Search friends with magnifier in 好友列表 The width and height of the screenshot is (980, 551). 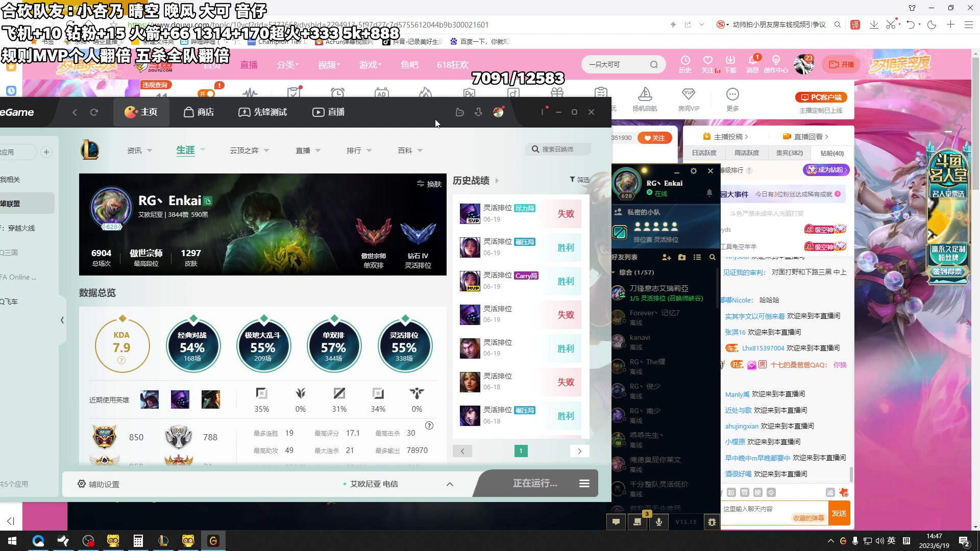tap(712, 257)
